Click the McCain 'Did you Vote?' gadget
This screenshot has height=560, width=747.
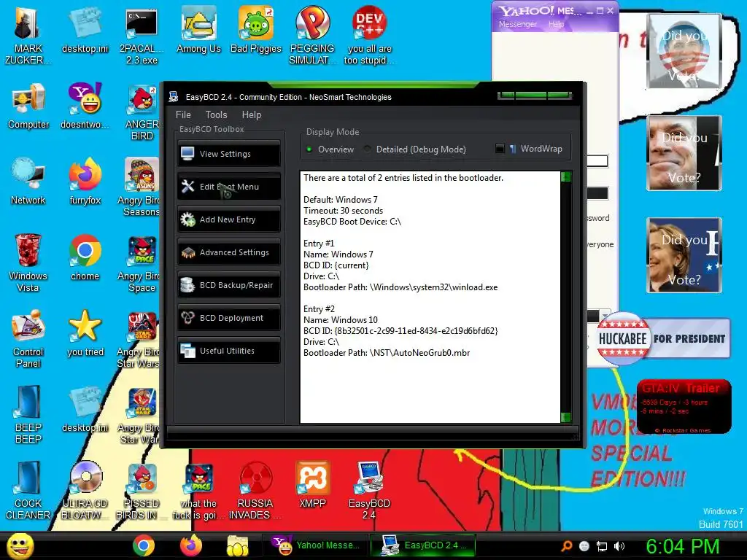pyautogui.click(x=684, y=153)
